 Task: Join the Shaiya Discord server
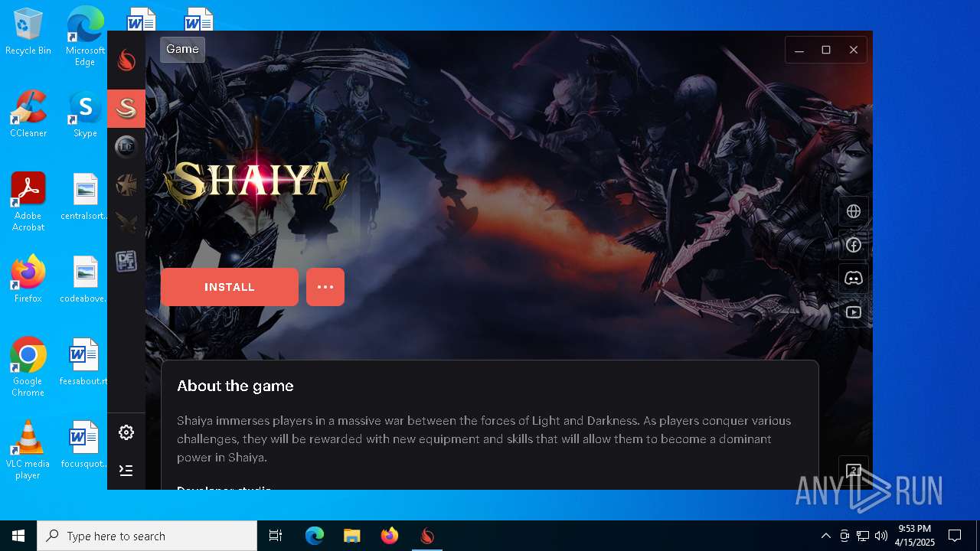coord(854,279)
